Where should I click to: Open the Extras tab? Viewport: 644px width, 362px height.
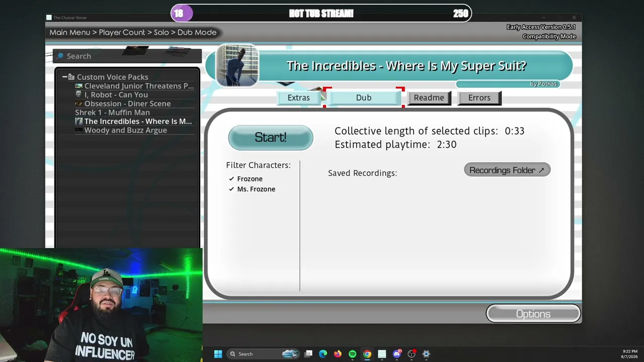click(x=299, y=98)
